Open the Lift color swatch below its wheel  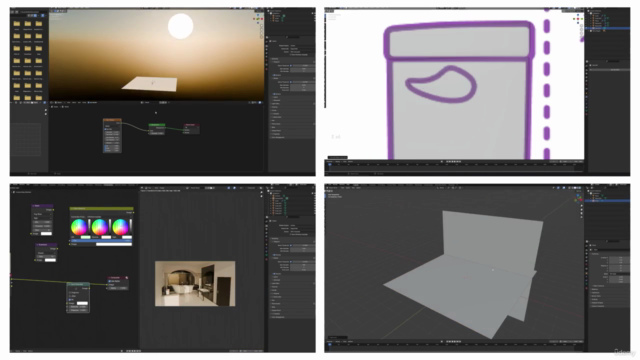pos(85,237)
